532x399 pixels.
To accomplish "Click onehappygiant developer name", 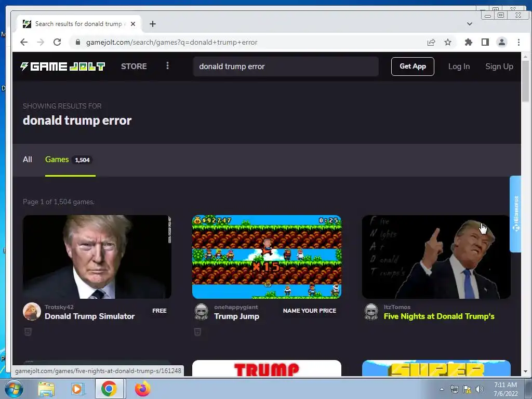I will pos(236,307).
